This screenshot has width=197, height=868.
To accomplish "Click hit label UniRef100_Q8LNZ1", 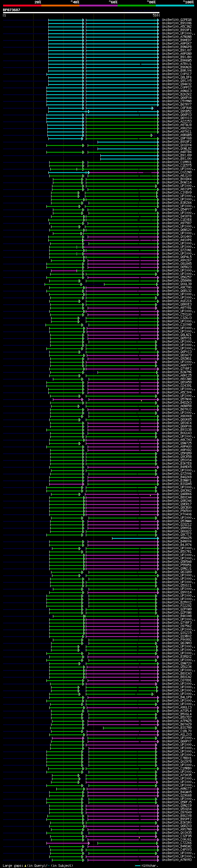I will [x=177, y=335].
